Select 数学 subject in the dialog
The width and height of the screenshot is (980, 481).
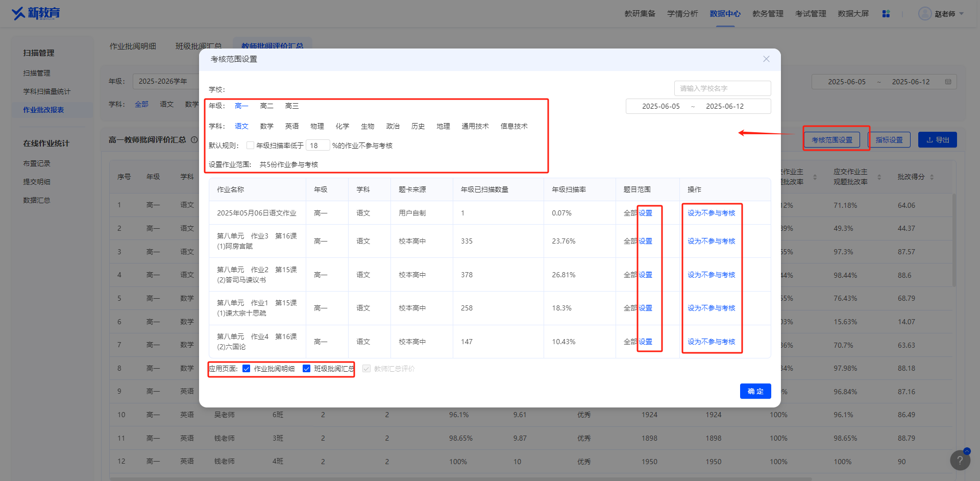click(x=266, y=126)
